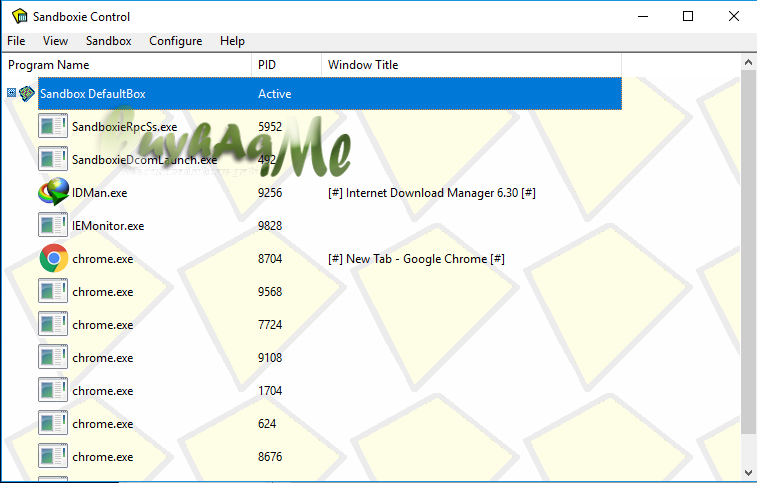The image size is (757, 483).
Task: Sort by the Program Name column header
Action: (x=126, y=65)
